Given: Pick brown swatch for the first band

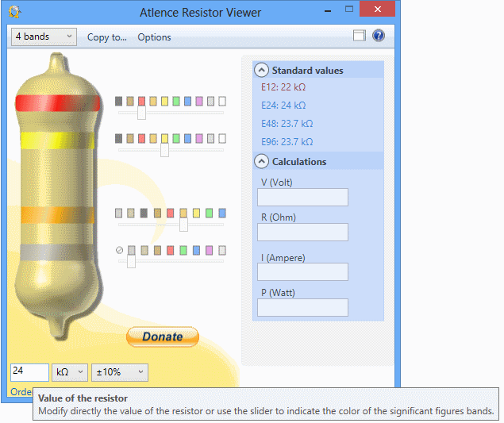Looking at the screenshot, I should [130, 102].
